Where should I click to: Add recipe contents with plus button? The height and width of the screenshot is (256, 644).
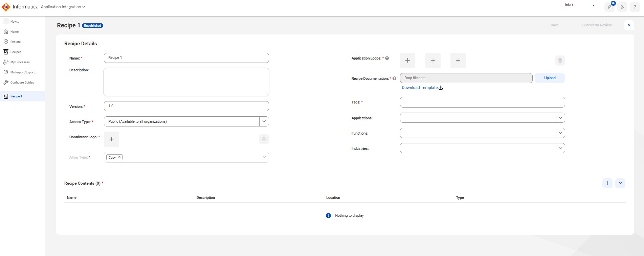[x=607, y=183]
